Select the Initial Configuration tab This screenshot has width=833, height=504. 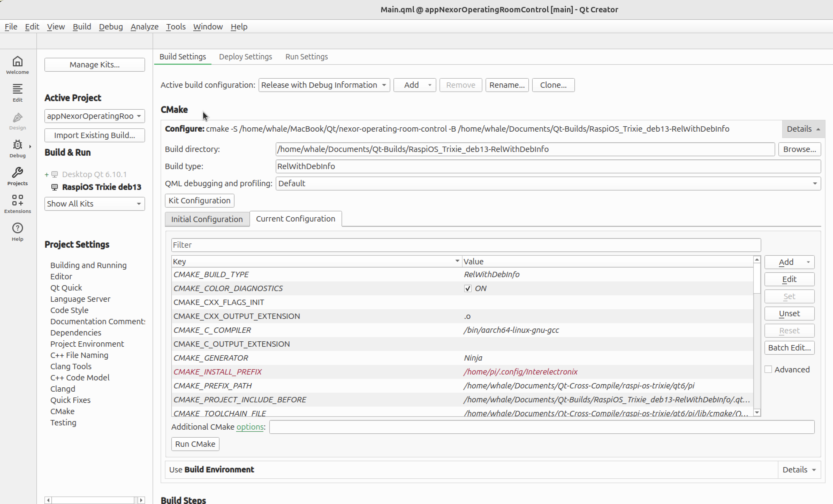tap(207, 219)
